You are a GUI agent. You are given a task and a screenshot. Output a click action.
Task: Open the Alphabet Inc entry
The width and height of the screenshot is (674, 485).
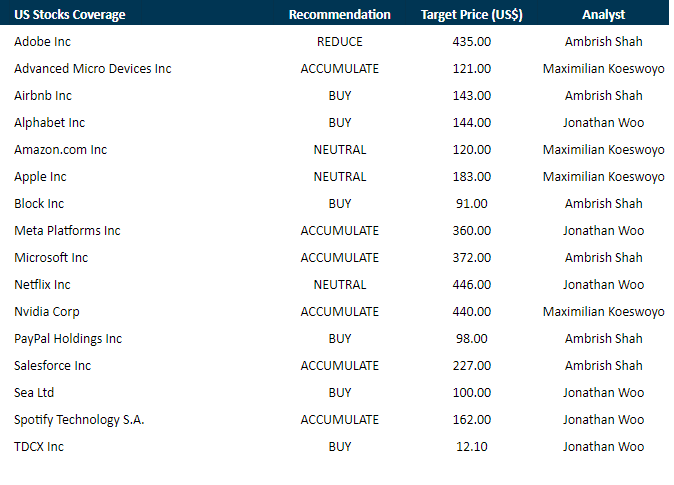(49, 123)
